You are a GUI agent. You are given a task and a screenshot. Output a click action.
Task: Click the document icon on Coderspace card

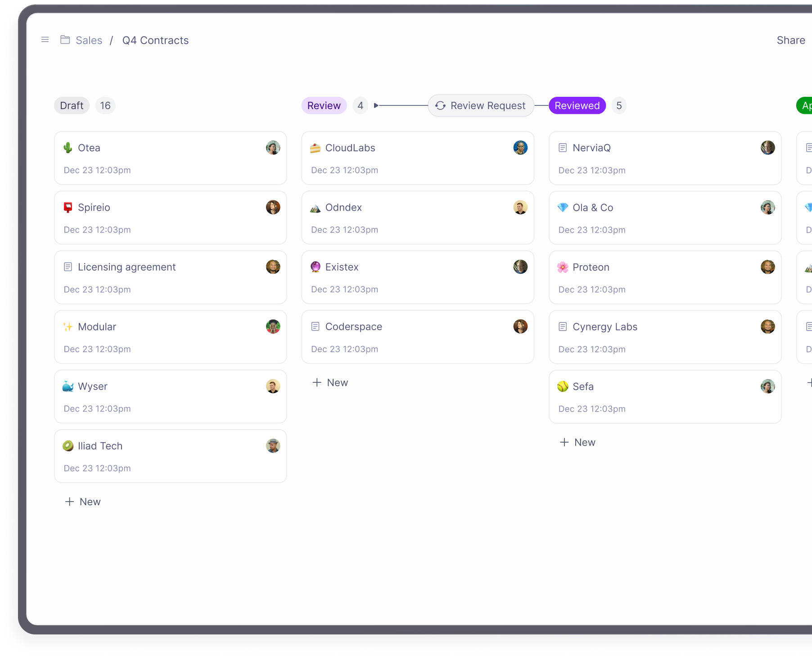(316, 326)
